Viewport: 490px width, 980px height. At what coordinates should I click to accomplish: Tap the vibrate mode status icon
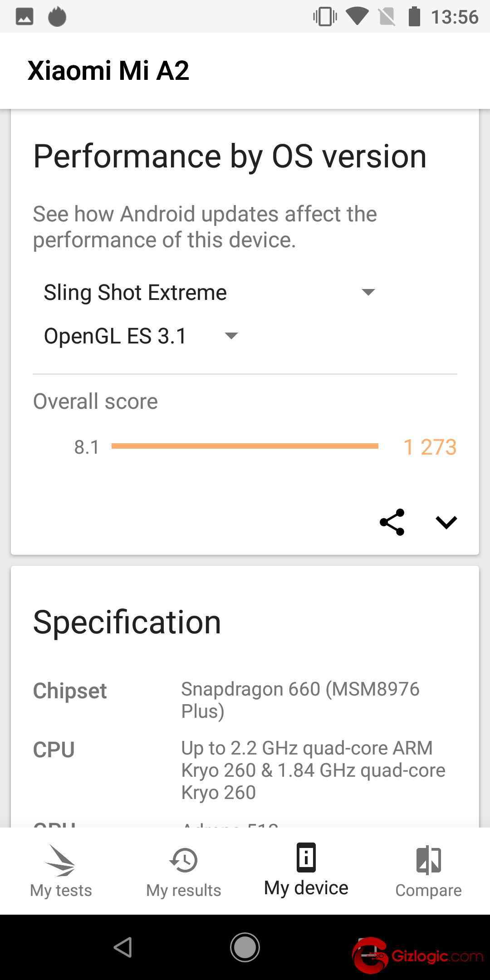[x=325, y=17]
